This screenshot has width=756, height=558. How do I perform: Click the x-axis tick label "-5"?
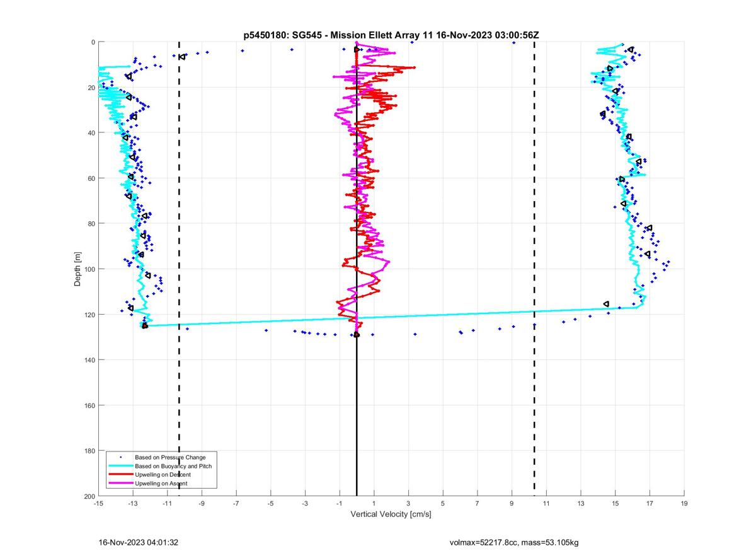pyautogui.click(x=271, y=504)
